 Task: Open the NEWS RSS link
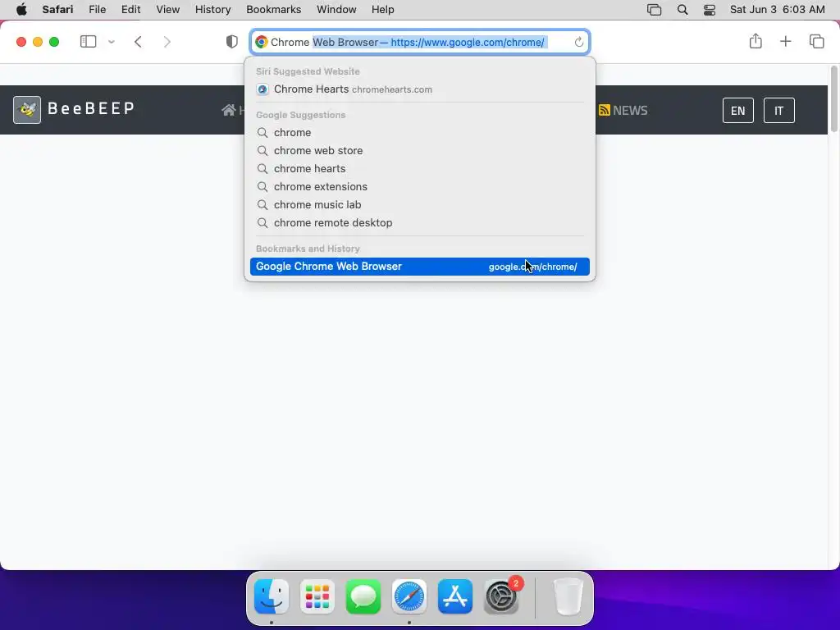[623, 111]
